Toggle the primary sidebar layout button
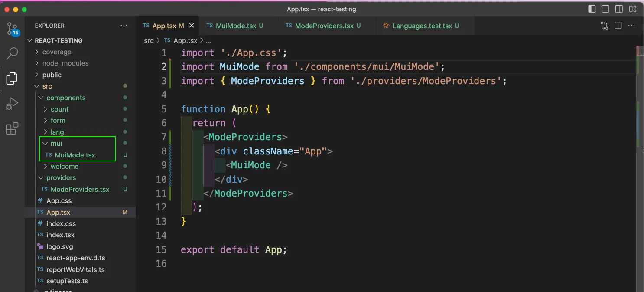 tap(592, 9)
